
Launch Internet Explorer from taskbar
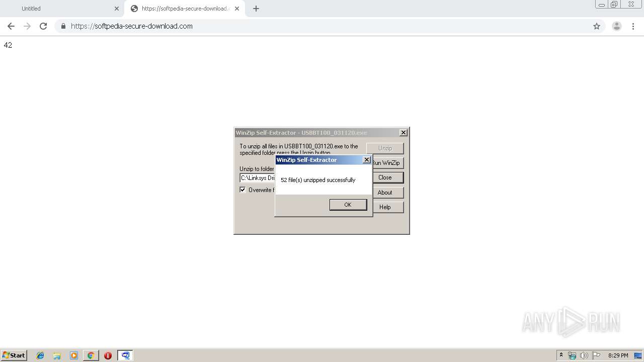coord(40,355)
